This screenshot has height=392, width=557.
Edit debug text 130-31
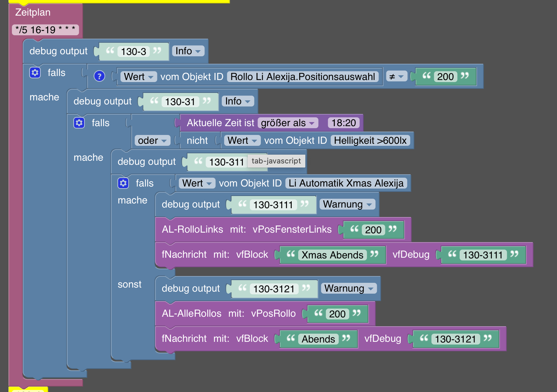pos(180,102)
